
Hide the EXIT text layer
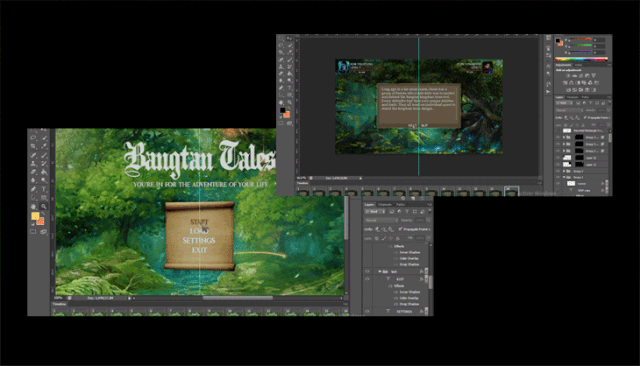point(367,279)
